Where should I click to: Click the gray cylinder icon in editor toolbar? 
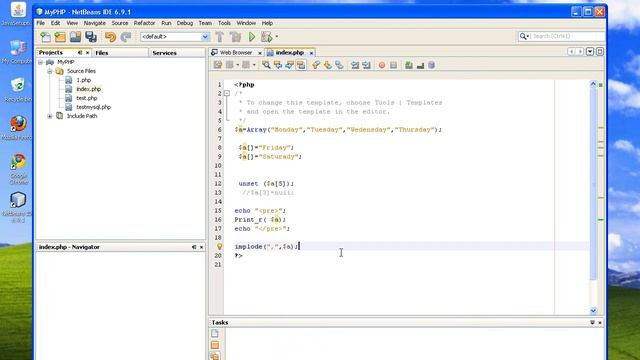(x=431, y=65)
